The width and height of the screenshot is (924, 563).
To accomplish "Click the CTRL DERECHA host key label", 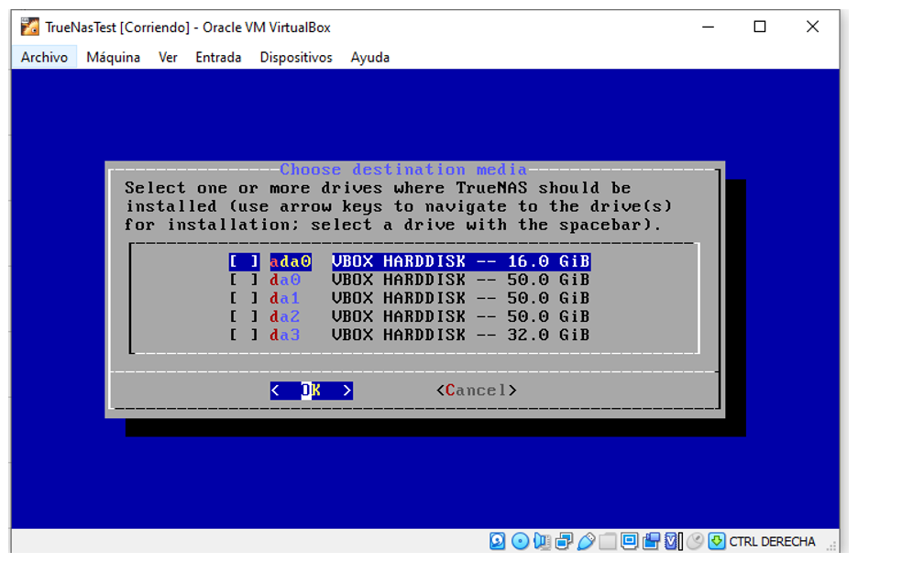I will [772, 541].
